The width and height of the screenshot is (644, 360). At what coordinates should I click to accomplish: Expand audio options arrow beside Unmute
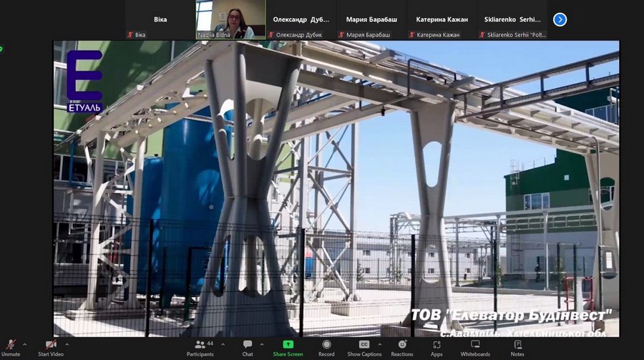tap(24, 344)
